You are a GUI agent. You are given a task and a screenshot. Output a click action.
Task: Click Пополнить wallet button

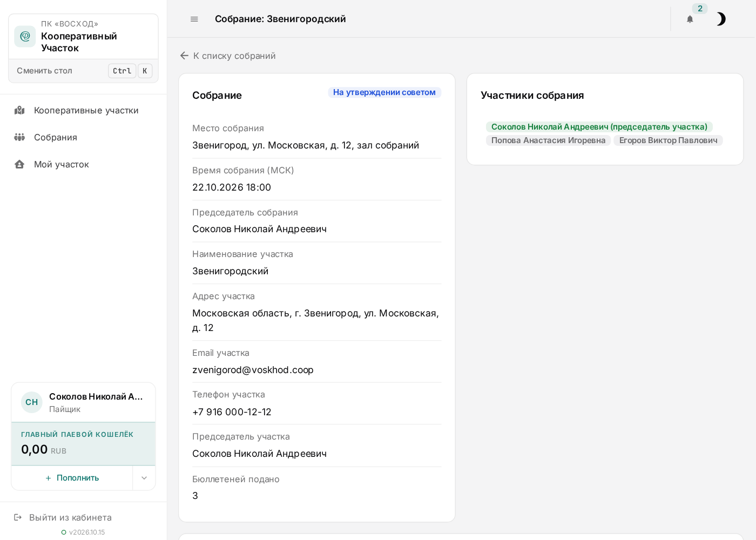[72, 478]
